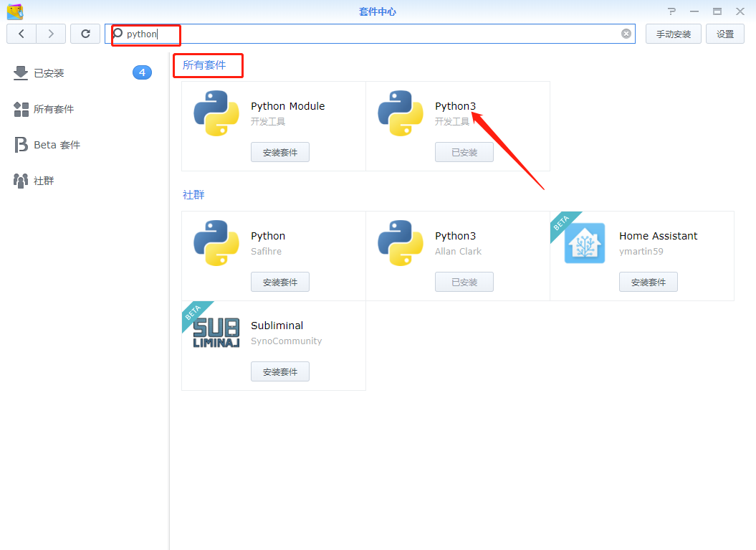The width and height of the screenshot is (756, 550).
Task: Install the Subliminal package
Action: coord(279,371)
